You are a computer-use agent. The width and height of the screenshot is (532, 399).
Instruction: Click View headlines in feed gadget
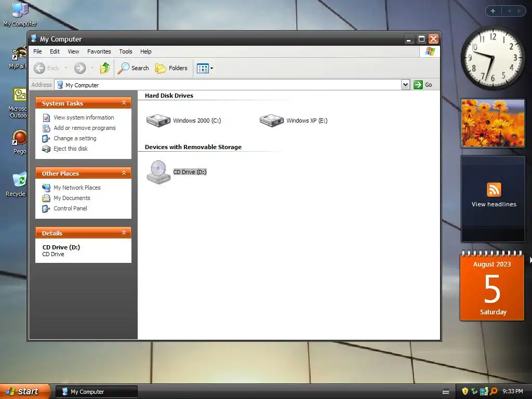pyautogui.click(x=494, y=204)
